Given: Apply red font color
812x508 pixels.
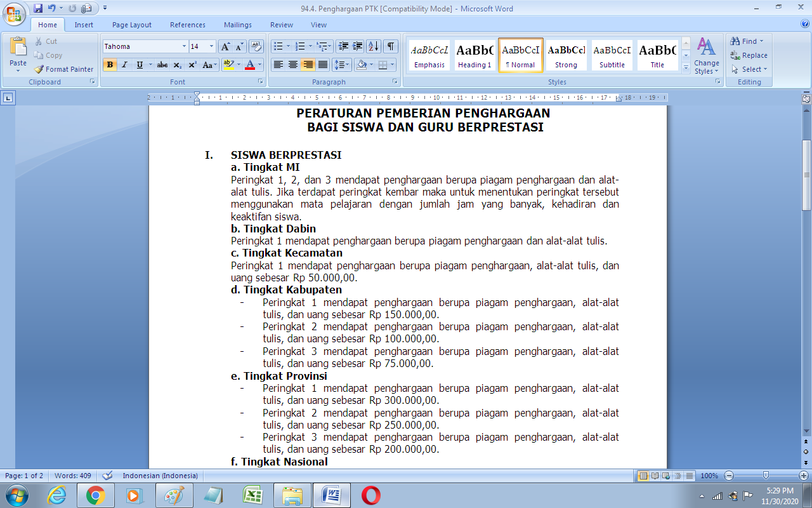Looking at the screenshot, I should pos(250,65).
